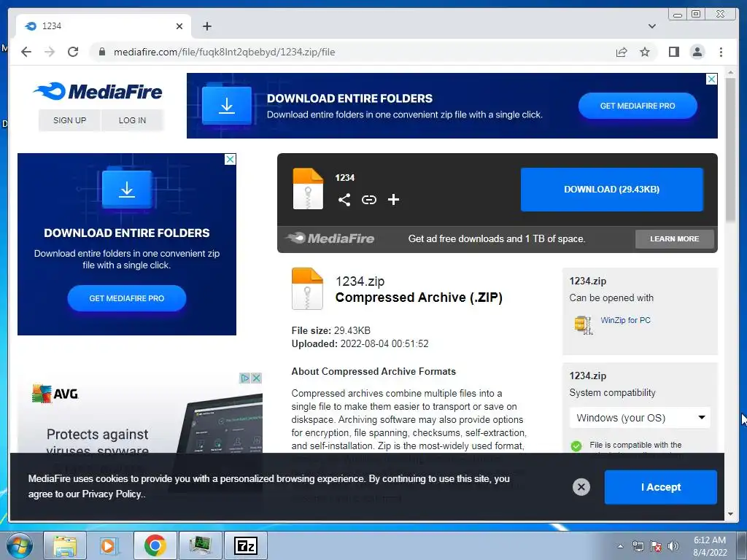
Task: Click the forward navigation arrow
Action: click(50, 52)
